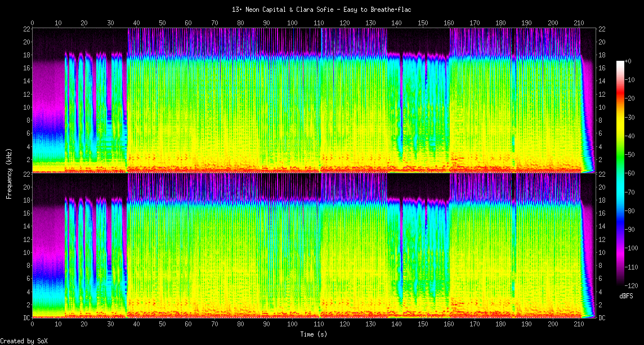
Task: Click the 18 kHz label on the lower-left frequency axis
Action: pyautogui.click(x=26, y=200)
